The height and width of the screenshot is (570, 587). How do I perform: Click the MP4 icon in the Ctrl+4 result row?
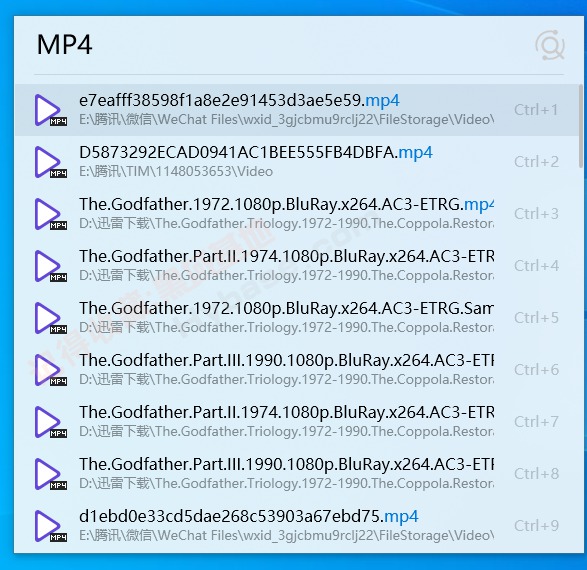51,266
